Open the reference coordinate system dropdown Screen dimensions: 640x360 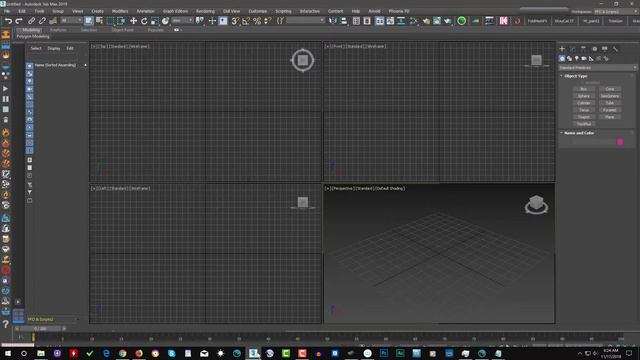tap(182, 20)
